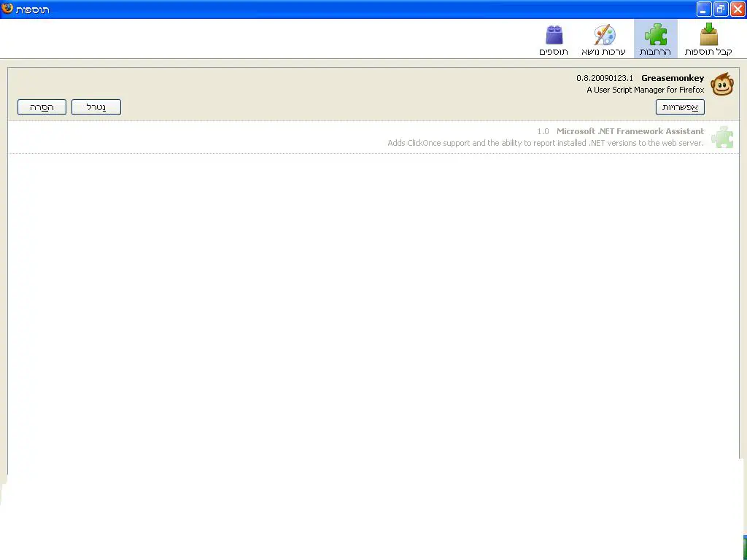Open the Themes (ערכות נושא) palette tab

click(603, 39)
